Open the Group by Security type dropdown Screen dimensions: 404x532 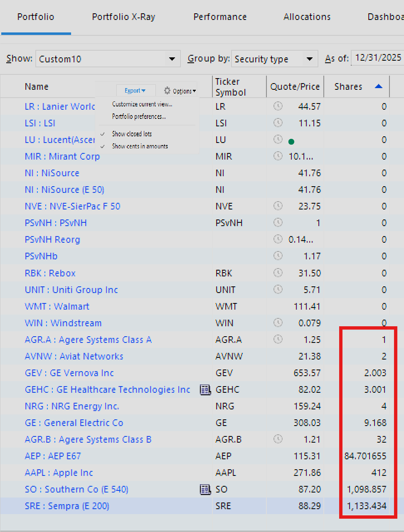(275, 59)
